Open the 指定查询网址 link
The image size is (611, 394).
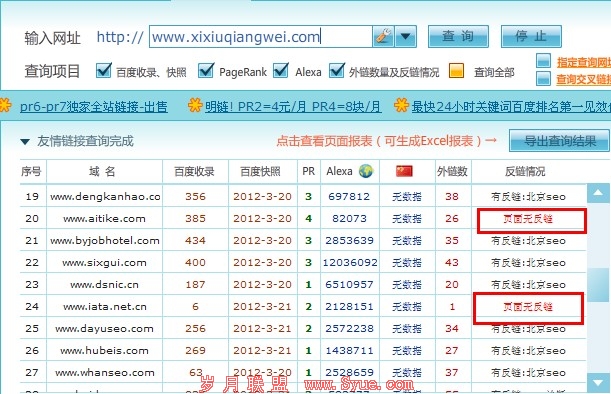click(x=584, y=62)
